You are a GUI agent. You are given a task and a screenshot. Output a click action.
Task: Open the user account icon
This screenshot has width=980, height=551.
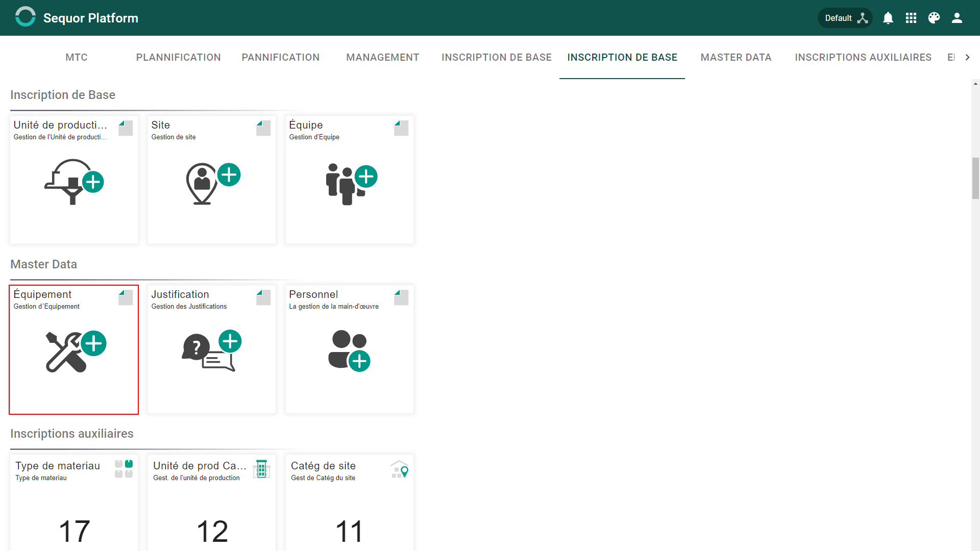[957, 18]
